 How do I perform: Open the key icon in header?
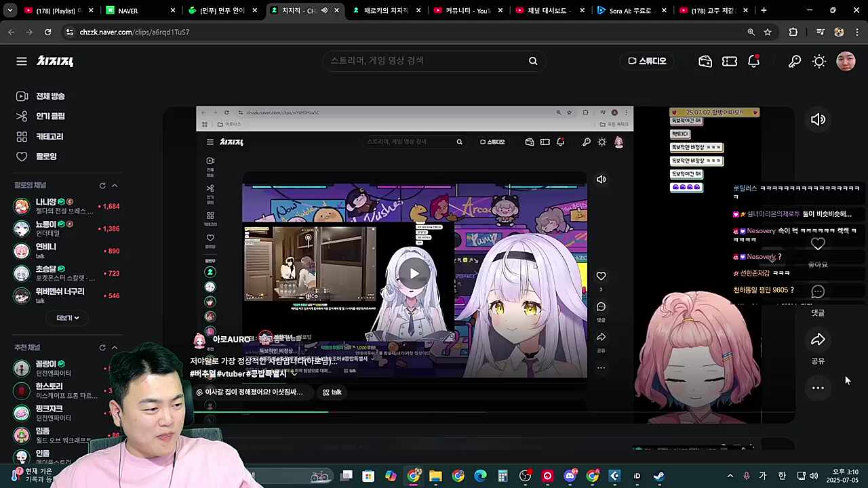[x=795, y=61]
